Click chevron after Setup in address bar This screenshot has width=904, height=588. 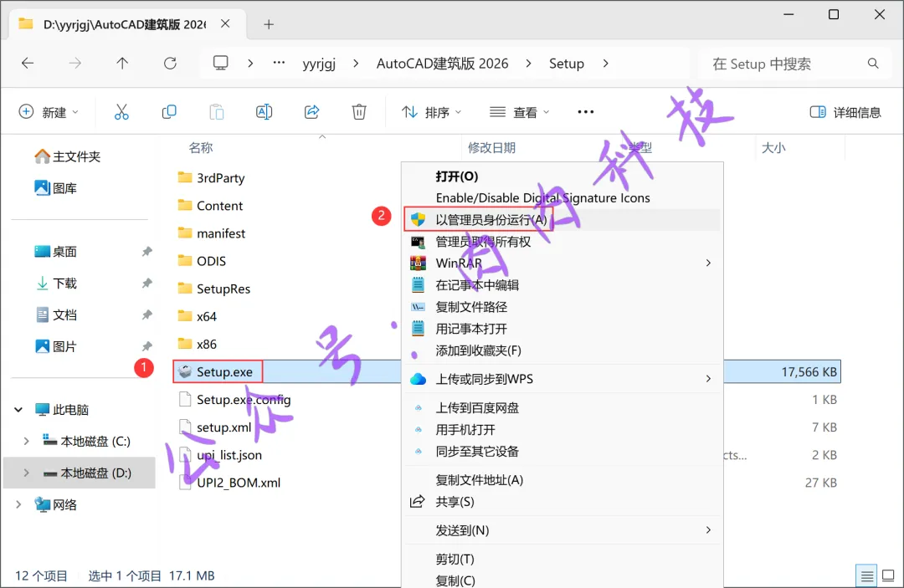coord(605,64)
